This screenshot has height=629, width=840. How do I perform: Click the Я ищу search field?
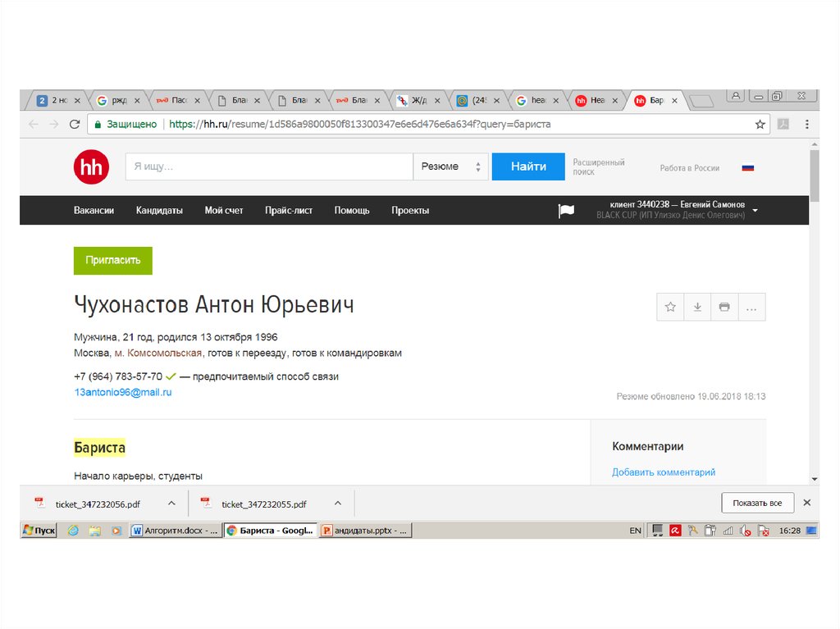pyautogui.click(x=269, y=166)
